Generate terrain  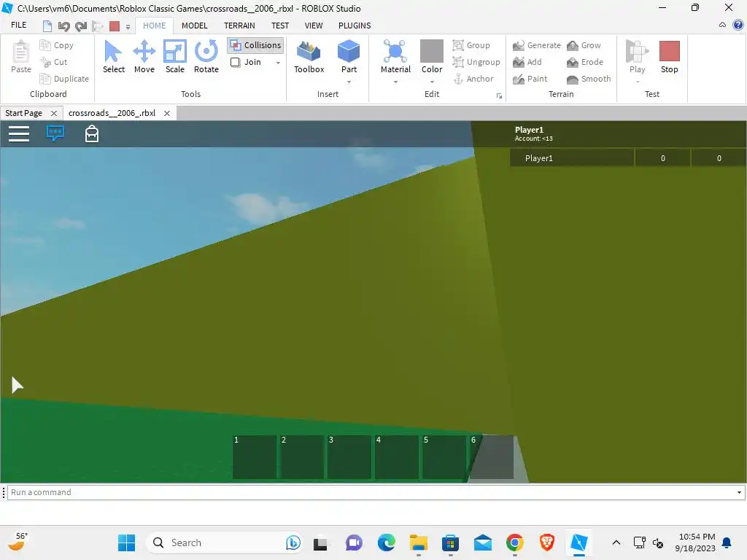pos(537,45)
